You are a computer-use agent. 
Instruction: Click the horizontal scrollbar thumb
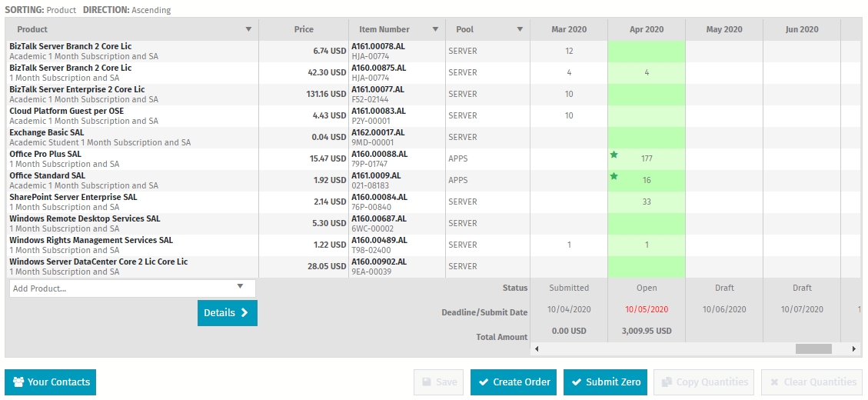[x=813, y=349]
